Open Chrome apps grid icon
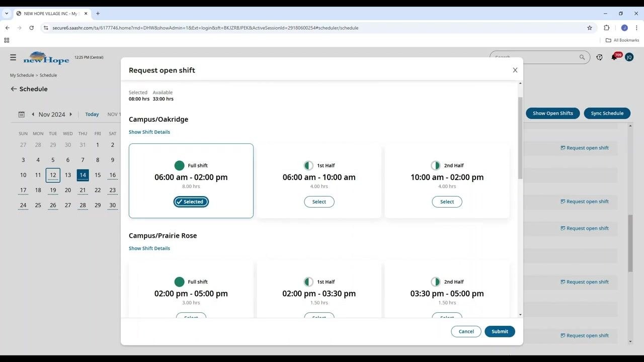This screenshot has height=362, width=644. click(x=7, y=40)
